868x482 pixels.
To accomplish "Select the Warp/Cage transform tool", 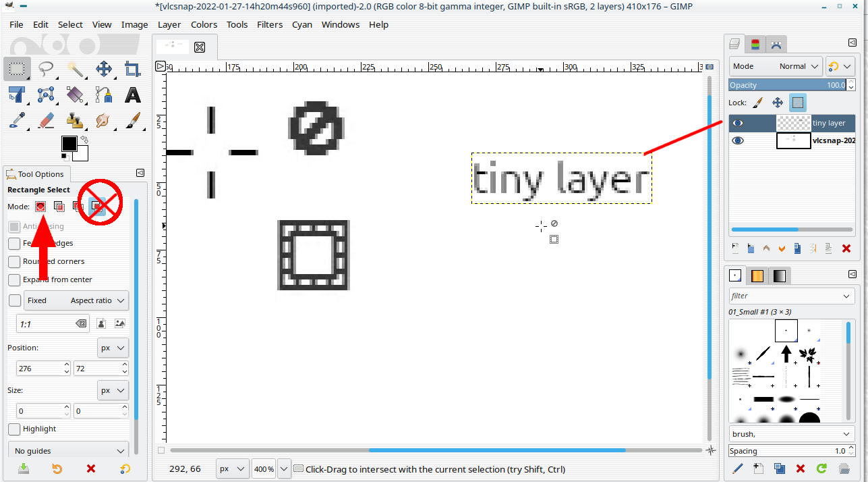I will 46,95.
